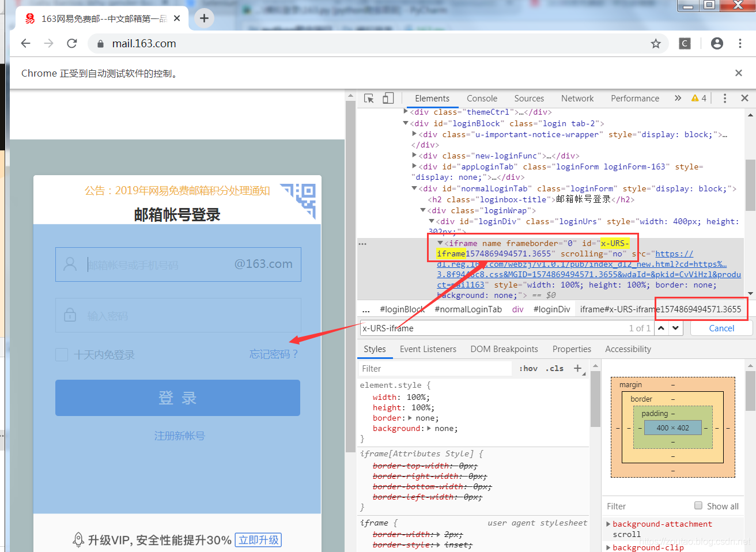Screen dimensions: 756x552
Task: Open the Chrome profile avatar
Action: (x=717, y=43)
